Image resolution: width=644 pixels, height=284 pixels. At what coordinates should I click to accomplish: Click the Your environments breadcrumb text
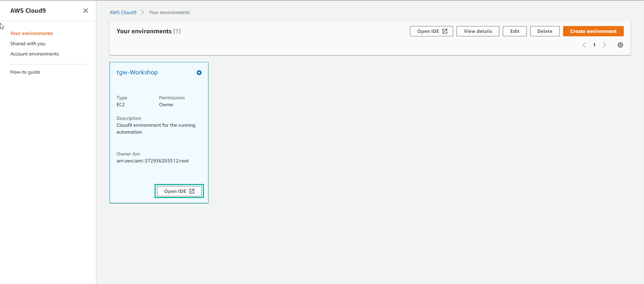pos(169,12)
